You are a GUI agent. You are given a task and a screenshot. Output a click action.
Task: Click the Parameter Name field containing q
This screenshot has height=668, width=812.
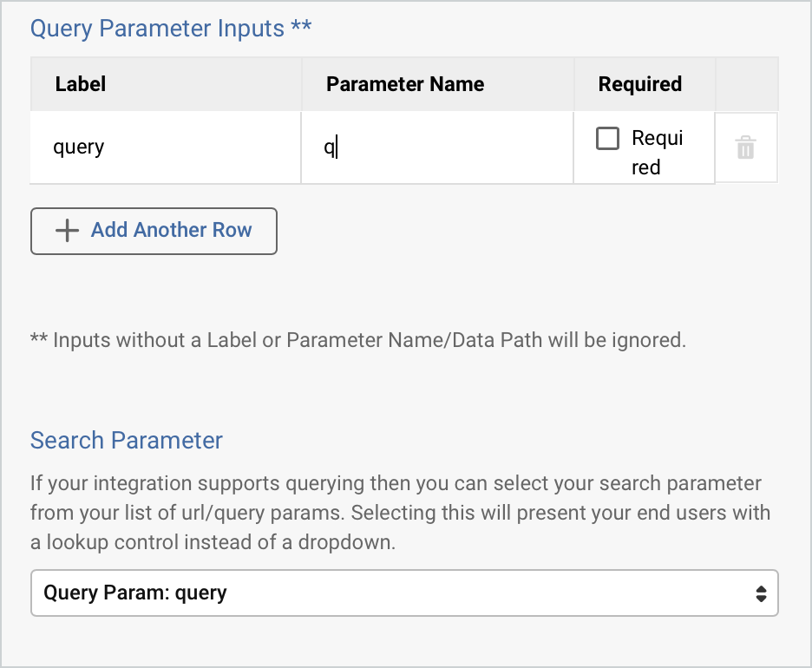(x=436, y=147)
